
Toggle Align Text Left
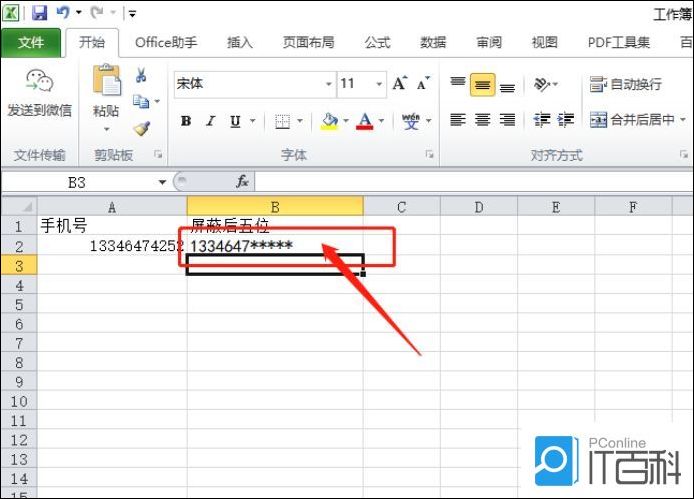(458, 120)
